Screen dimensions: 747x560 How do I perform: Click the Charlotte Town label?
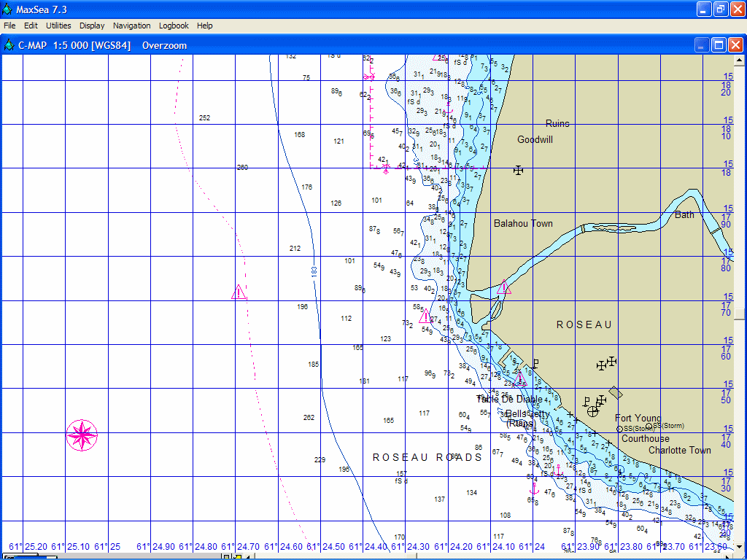click(680, 450)
